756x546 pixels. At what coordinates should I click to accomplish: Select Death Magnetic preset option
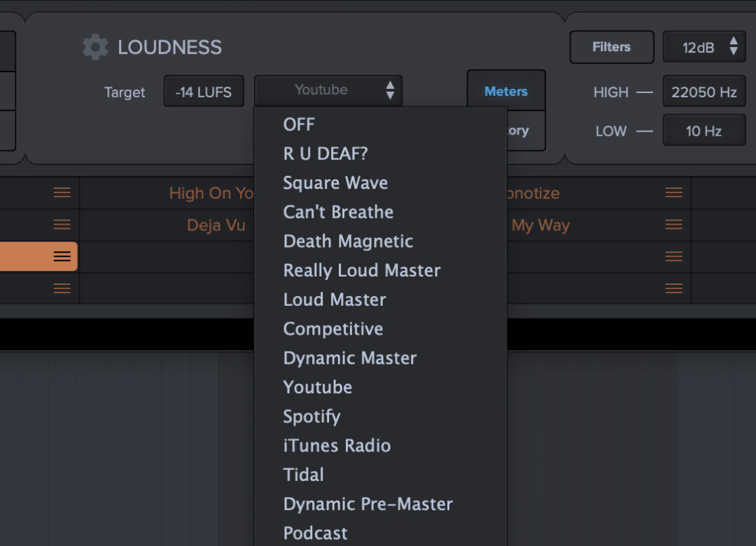[x=348, y=241]
